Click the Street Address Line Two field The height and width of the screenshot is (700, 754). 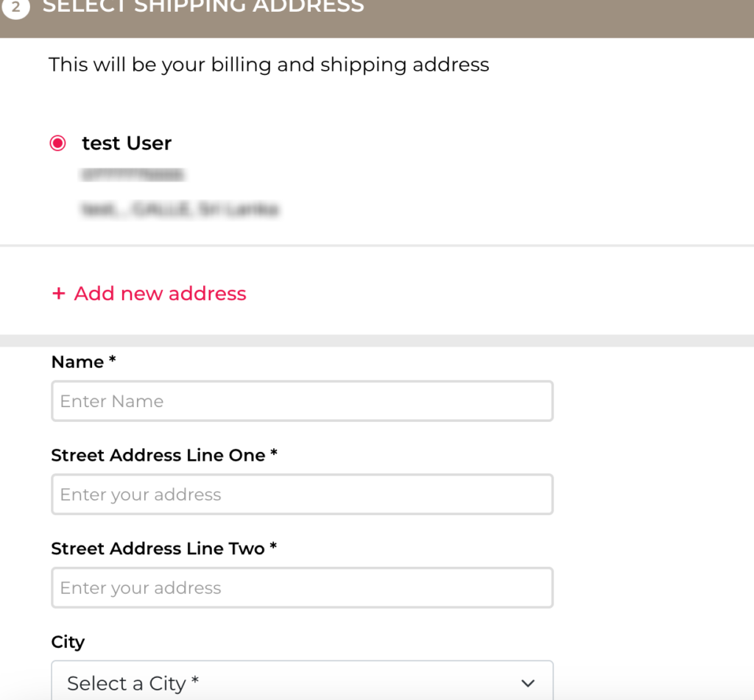coord(302,587)
